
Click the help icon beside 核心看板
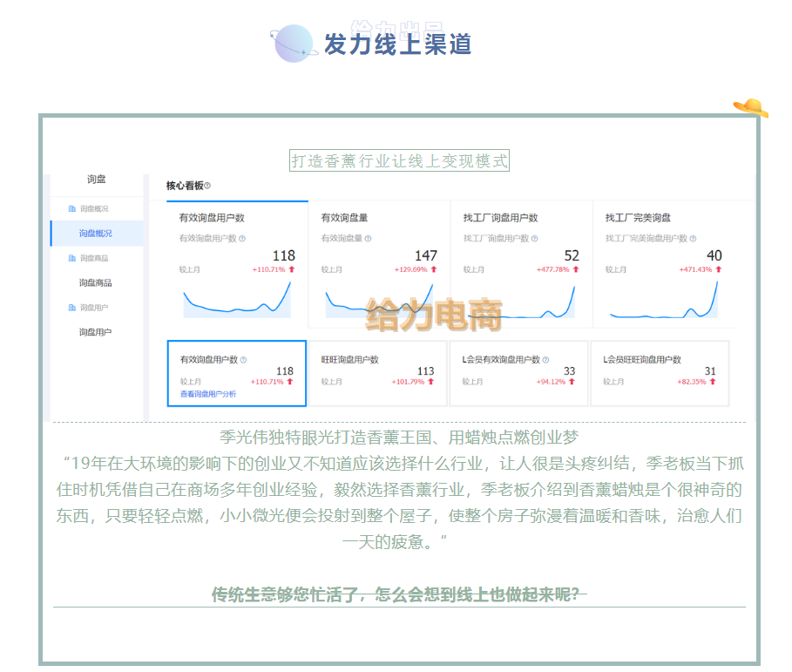207,186
